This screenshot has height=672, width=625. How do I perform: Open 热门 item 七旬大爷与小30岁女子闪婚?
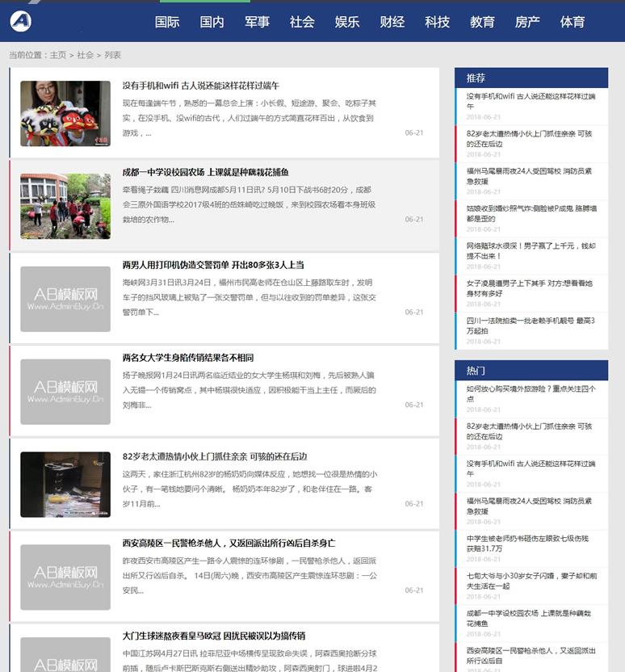[531, 581]
